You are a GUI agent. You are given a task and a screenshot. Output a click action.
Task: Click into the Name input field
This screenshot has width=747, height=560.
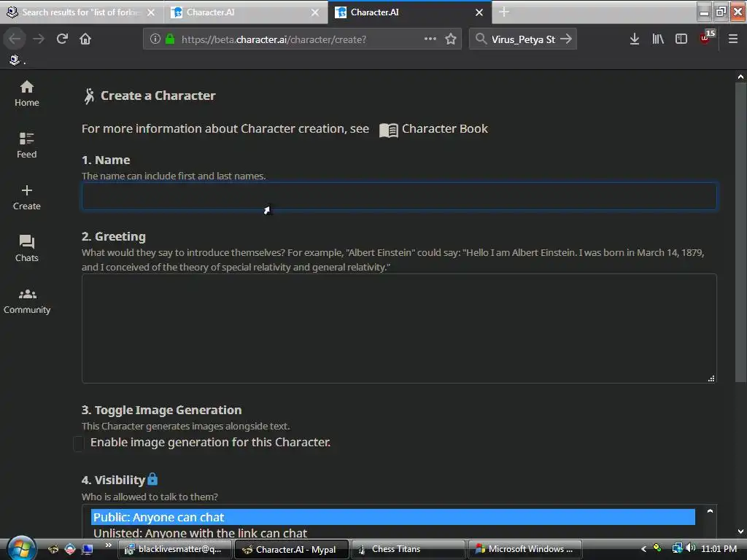tap(399, 196)
